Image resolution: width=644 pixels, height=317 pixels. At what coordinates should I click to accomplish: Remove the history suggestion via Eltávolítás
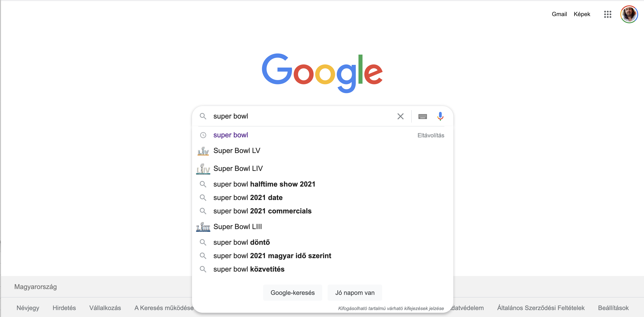point(431,135)
